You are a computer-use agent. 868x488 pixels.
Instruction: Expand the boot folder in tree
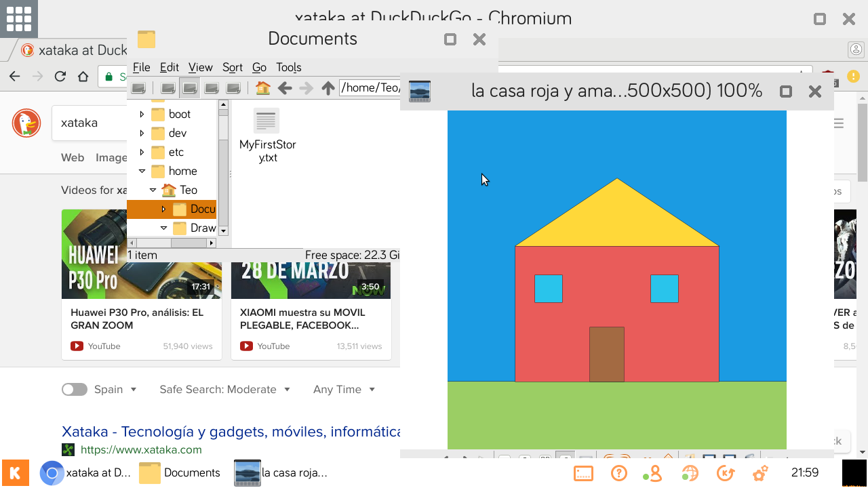coord(142,115)
